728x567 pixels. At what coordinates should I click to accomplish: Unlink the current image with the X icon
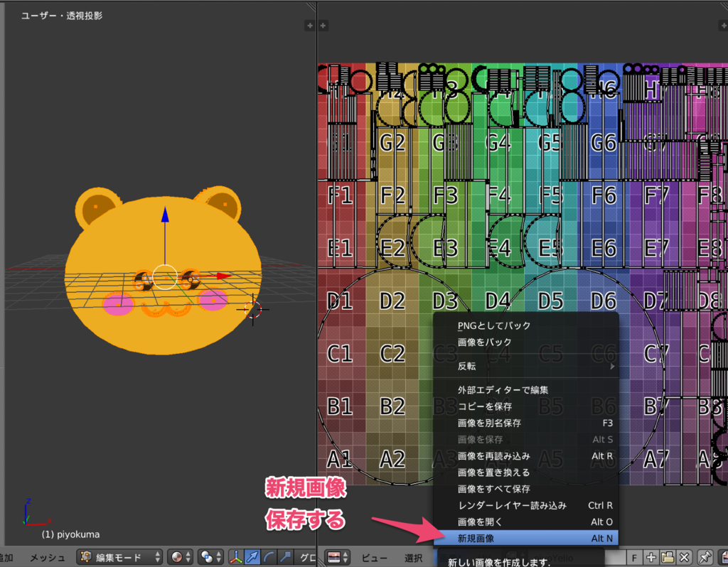684,558
